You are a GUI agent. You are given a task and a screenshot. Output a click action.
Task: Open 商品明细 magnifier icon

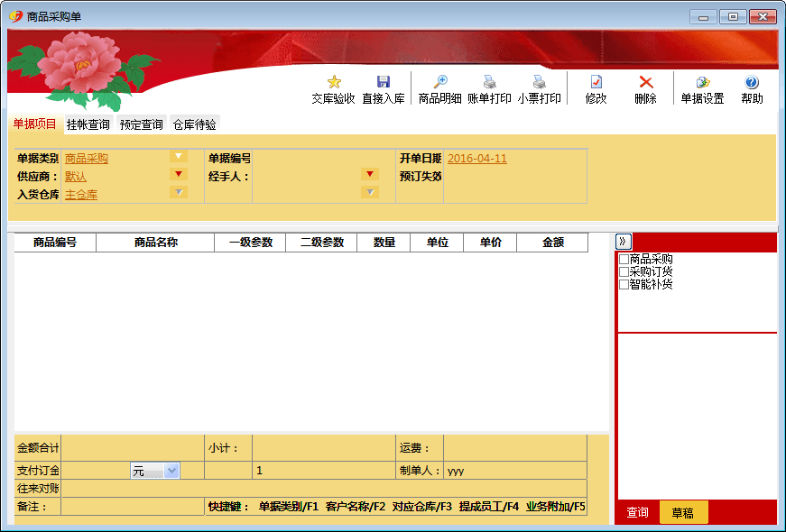440,82
